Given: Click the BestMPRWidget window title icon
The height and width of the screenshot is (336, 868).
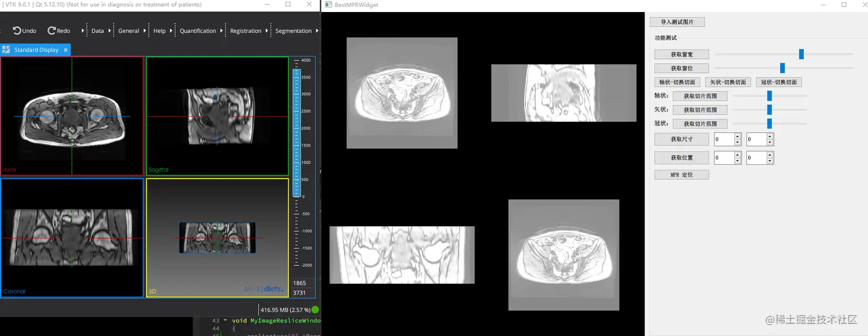Looking at the screenshot, I should pos(327,5).
